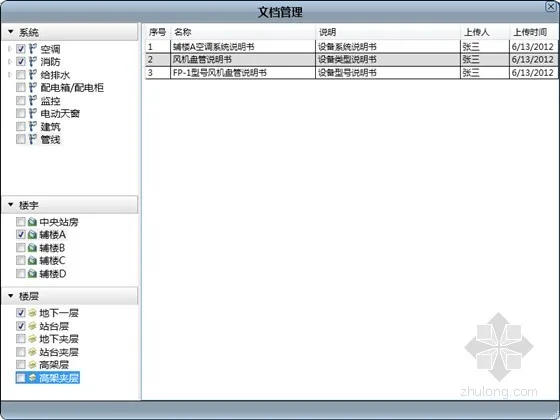The height and width of the screenshot is (420, 560).
Task: Open the FP-1型号风机盘管说明书 entry
Action: pos(220,73)
